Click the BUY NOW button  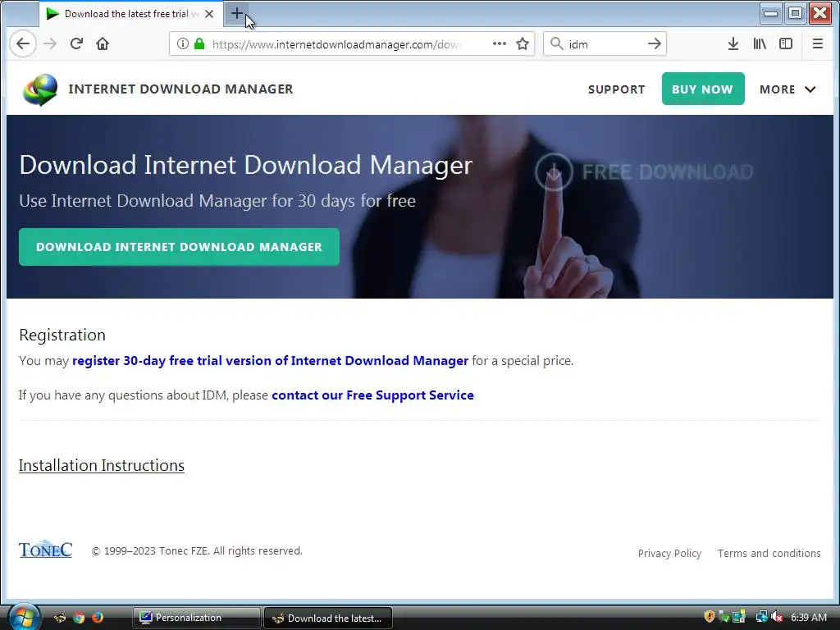(703, 89)
